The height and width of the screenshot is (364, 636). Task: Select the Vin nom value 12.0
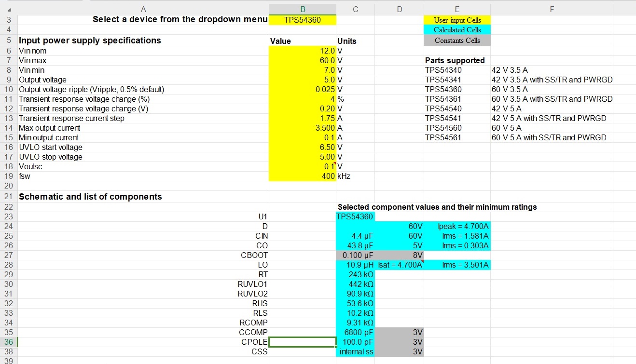[303, 51]
